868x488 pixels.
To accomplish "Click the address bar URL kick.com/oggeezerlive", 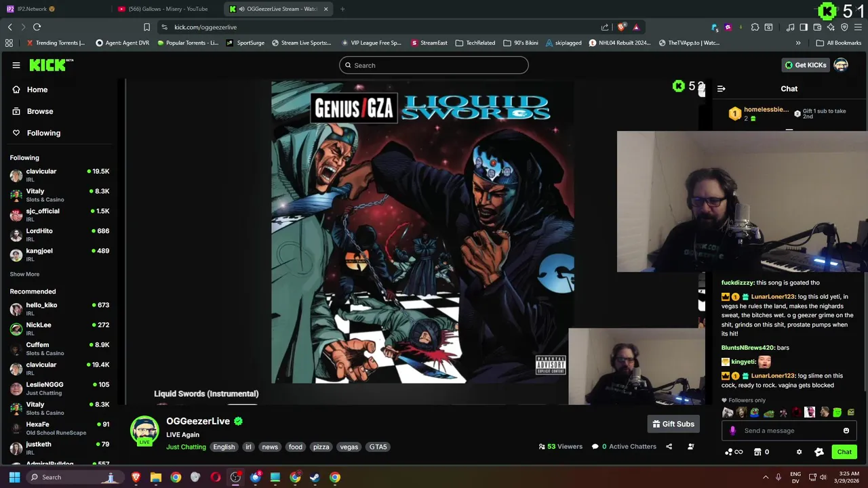I will point(205,27).
